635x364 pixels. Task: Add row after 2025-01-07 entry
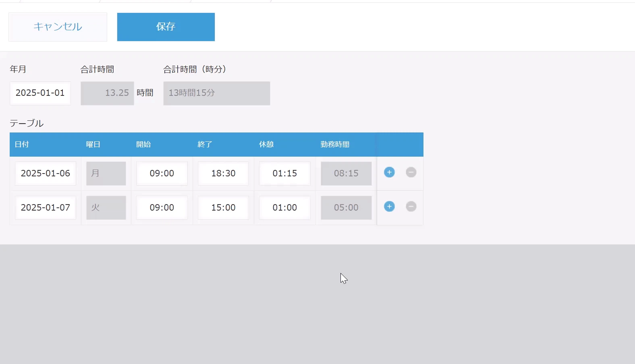(x=389, y=207)
